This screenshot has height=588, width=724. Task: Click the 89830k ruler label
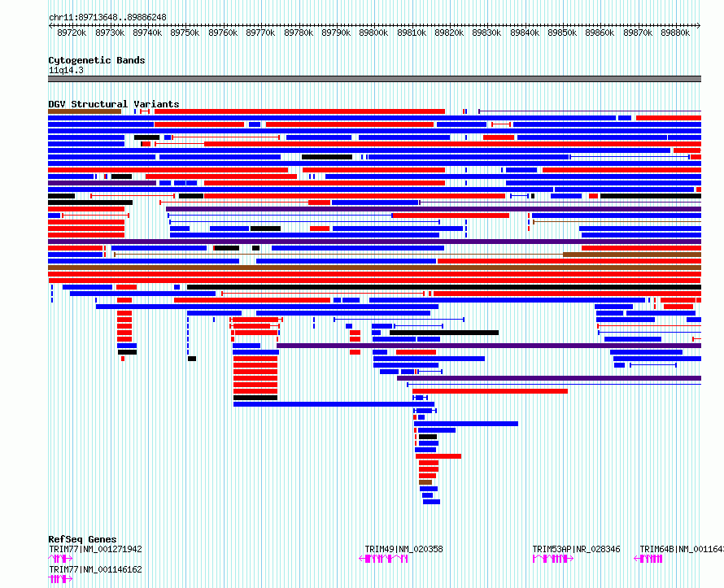click(486, 33)
